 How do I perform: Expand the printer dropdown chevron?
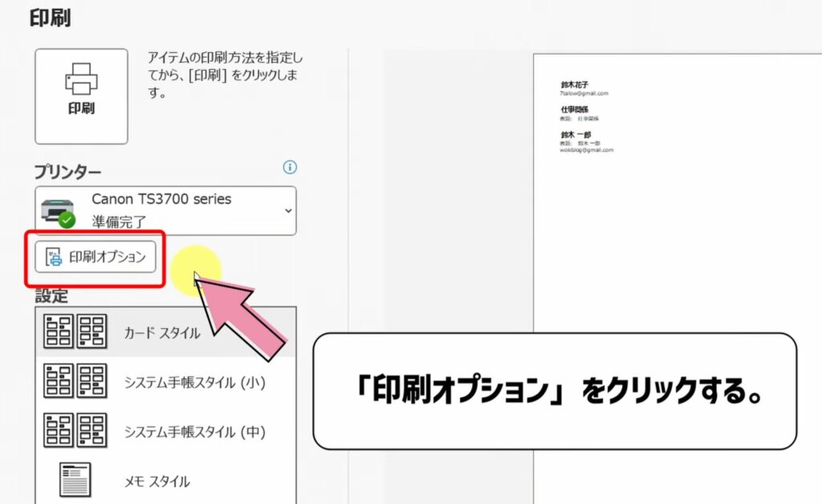point(288,211)
